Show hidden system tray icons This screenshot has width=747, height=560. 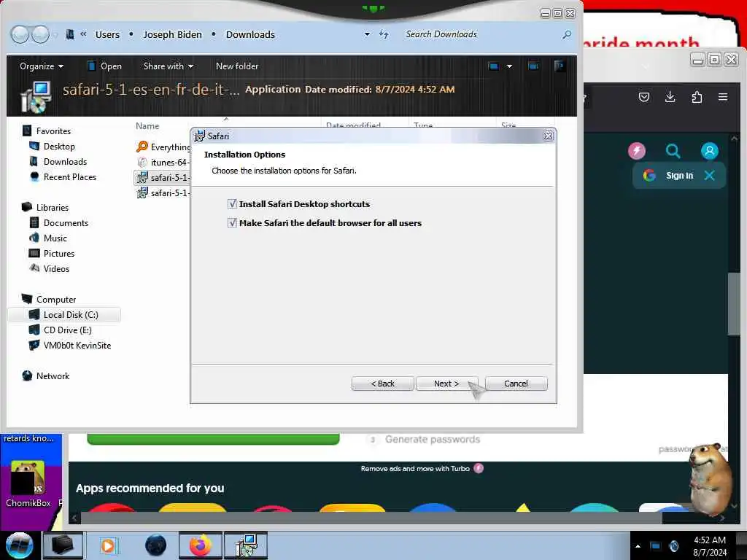click(x=638, y=545)
